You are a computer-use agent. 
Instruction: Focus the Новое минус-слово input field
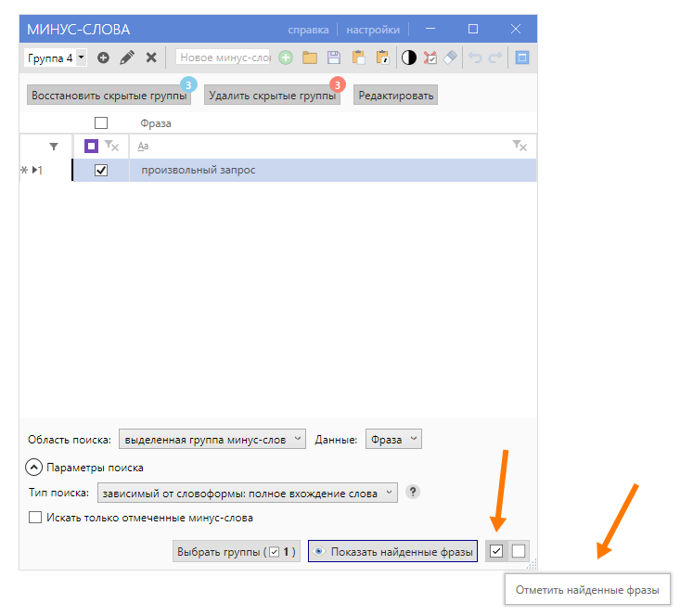[x=223, y=58]
